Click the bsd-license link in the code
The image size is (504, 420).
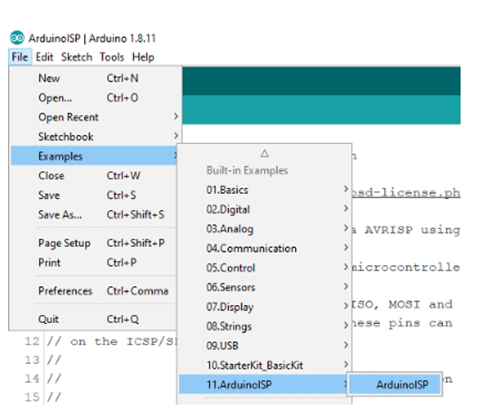coord(406,193)
